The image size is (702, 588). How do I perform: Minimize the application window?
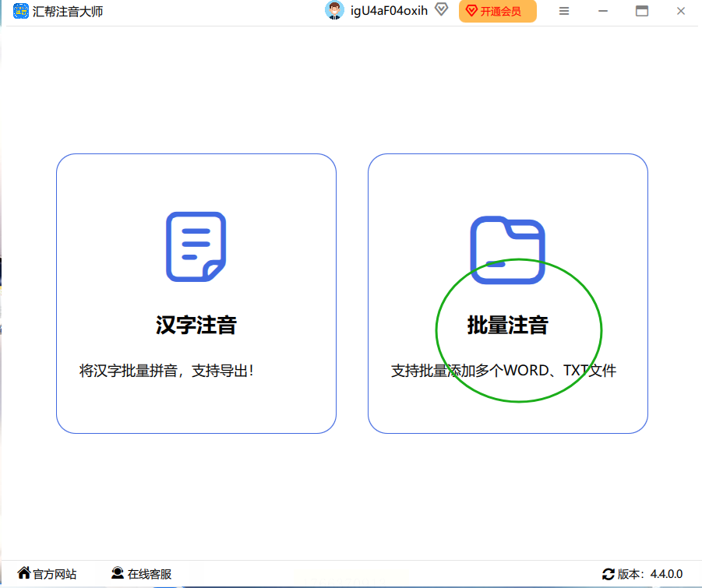[603, 11]
